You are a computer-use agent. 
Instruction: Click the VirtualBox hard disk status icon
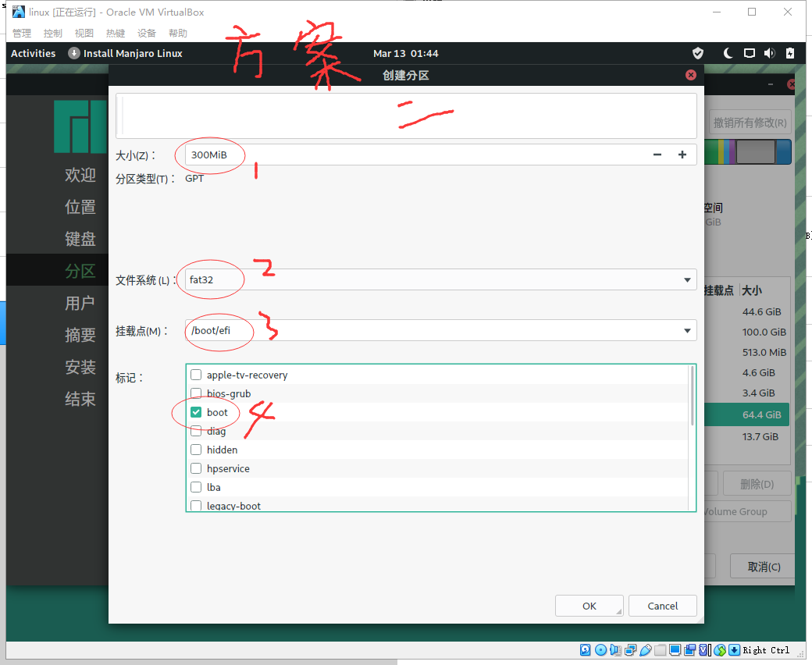coord(586,650)
